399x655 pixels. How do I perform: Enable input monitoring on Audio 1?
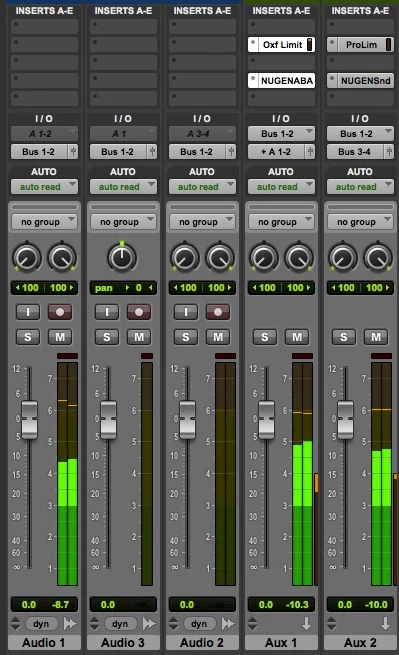tap(28, 312)
